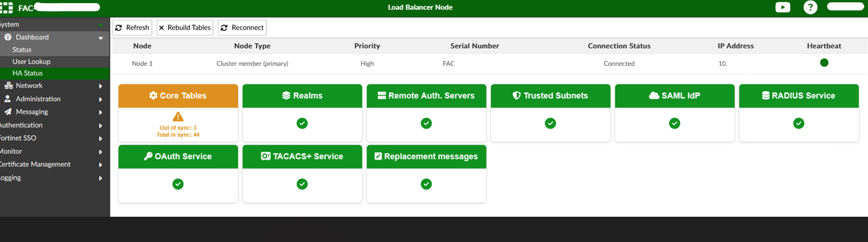Click the Fortinet logo in top bar

(x=7, y=8)
